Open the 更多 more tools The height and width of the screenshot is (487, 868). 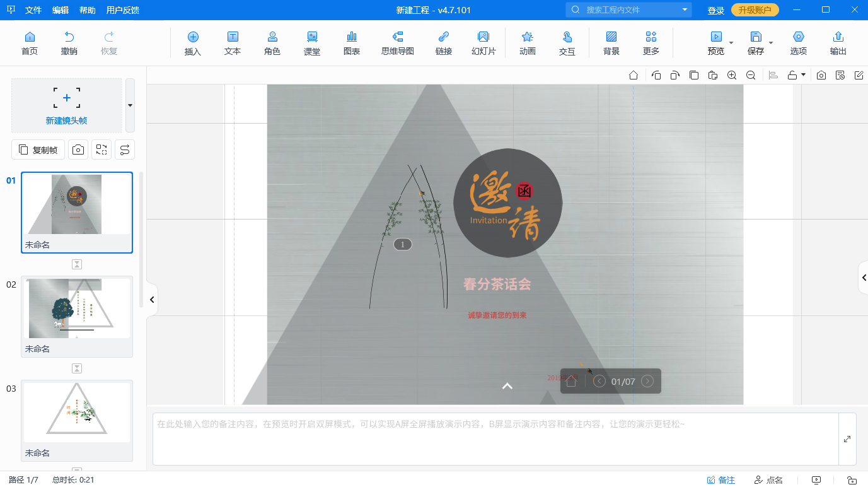(x=651, y=43)
